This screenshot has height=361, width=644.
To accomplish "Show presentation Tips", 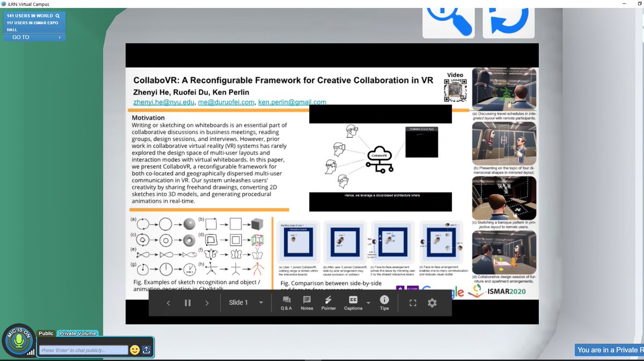I will [x=384, y=303].
